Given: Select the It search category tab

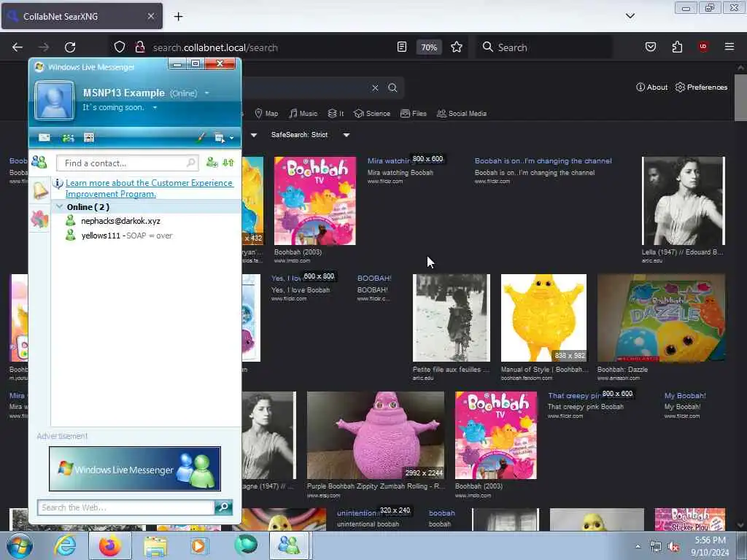Looking at the screenshot, I should tap(336, 113).
